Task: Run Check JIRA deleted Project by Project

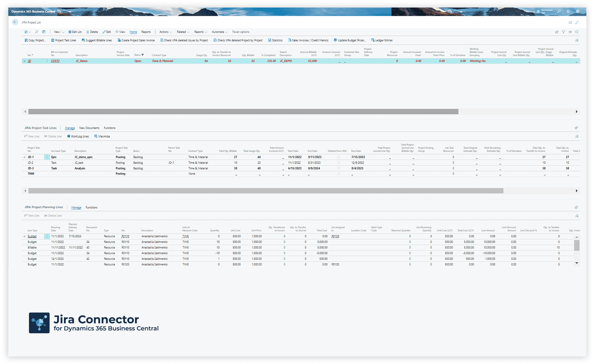Action: (x=238, y=40)
